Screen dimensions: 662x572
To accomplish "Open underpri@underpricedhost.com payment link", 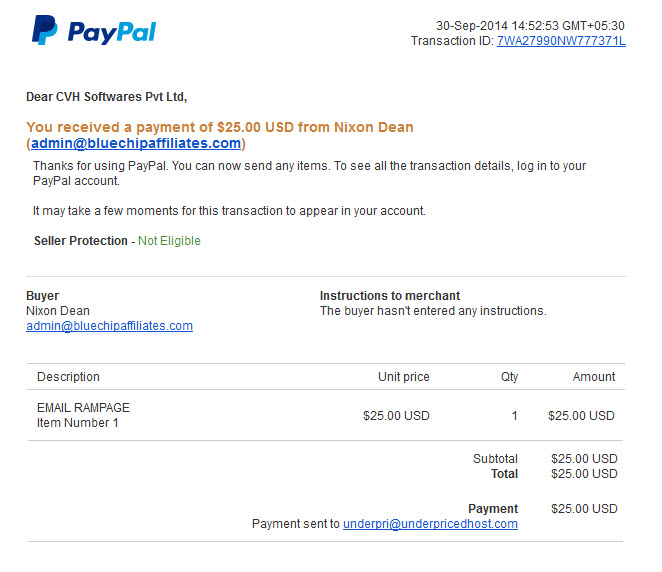I will (430, 524).
